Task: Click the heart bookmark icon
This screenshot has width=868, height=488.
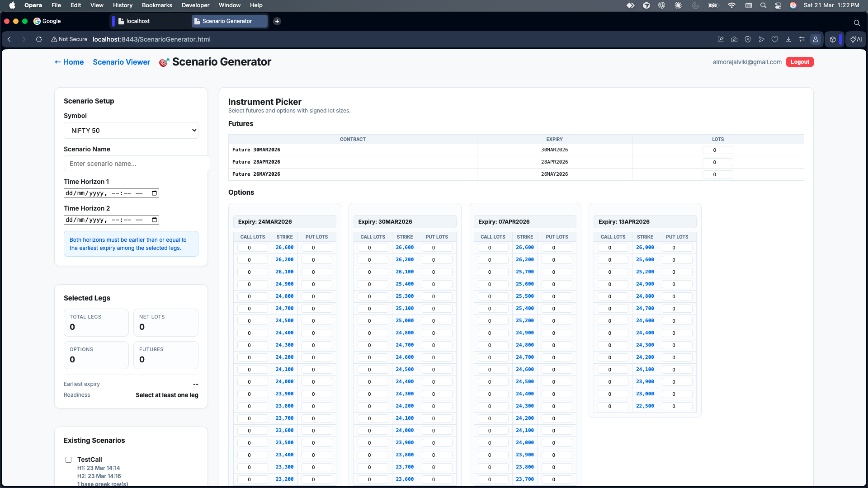Action: pos(775,39)
